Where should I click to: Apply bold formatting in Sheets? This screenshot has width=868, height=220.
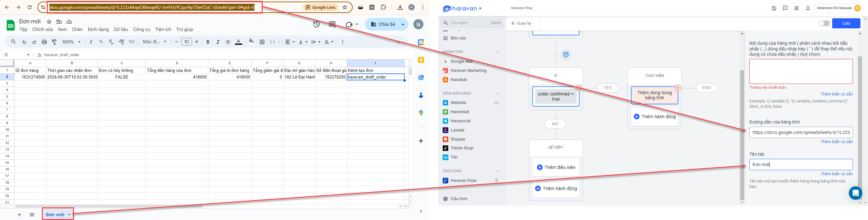pyautogui.click(x=208, y=42)
